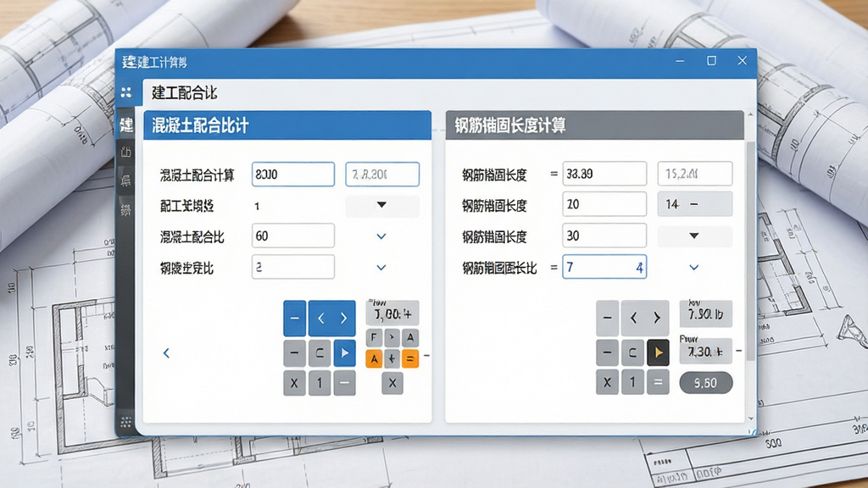Click the input field containing 20

click(x=604, y=204)
